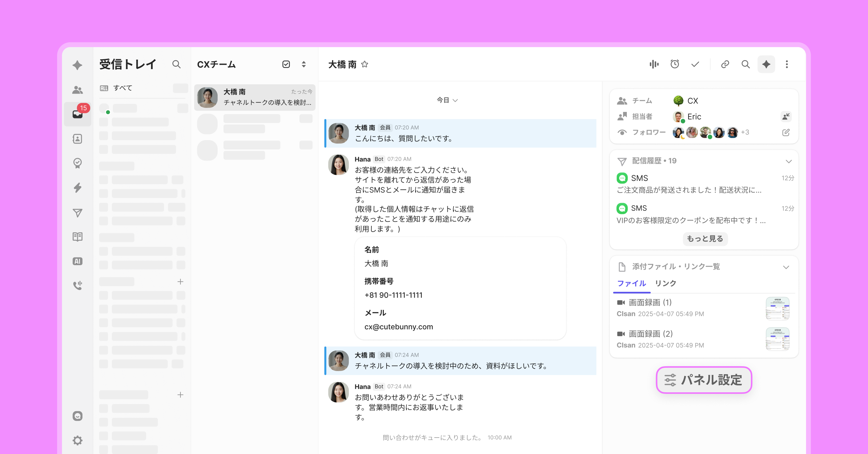The height and width of the screenshot is (454, 868).
Task: Click the settings gear in left sidebar
Action: pos(77,440)
